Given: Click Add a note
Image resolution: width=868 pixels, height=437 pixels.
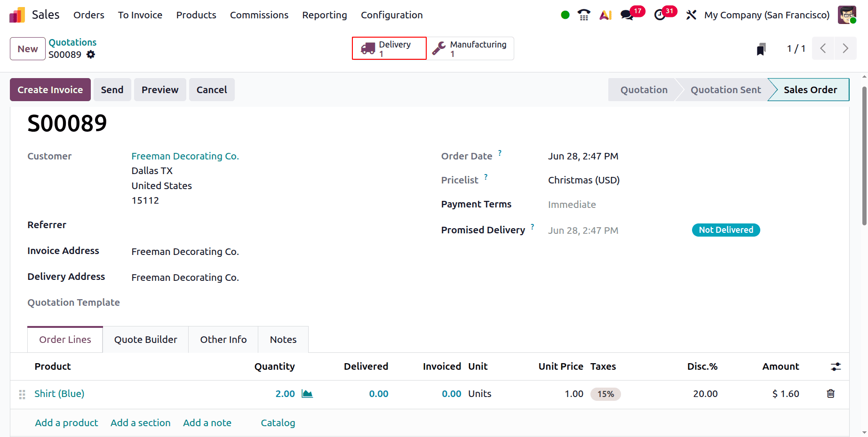Looking at the screenshot, I should [207, 423].
